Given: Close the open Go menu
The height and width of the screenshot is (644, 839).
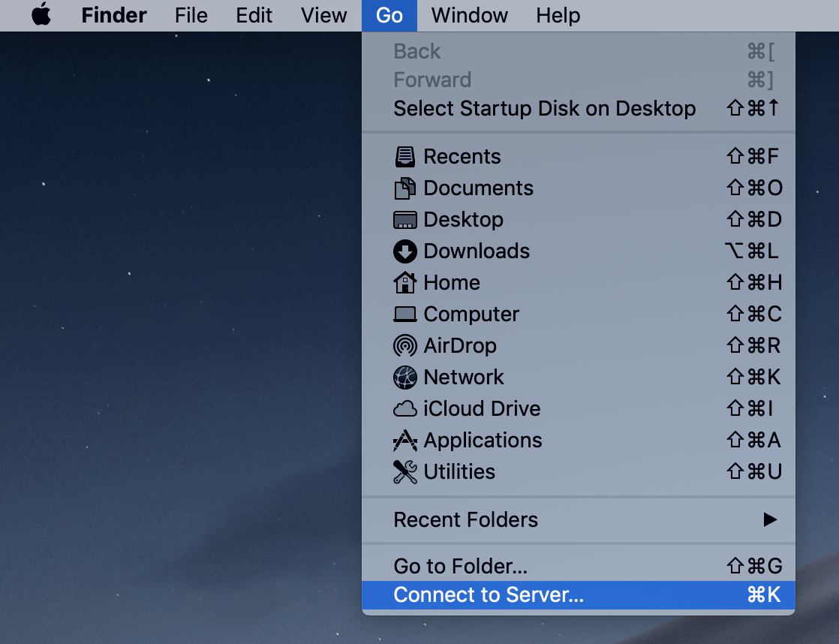Looking at the screenshot, I should click(389, 16).
